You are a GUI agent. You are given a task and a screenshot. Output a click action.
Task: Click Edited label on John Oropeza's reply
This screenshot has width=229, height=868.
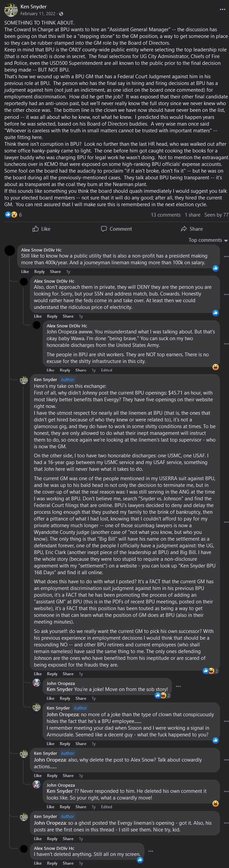(x=106, y=807)
